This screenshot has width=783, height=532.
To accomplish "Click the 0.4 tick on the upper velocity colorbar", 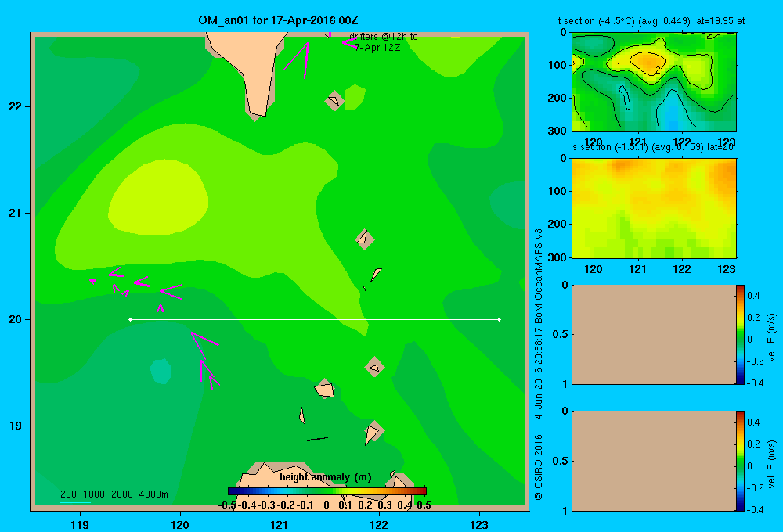I will (x=753, y=296).
